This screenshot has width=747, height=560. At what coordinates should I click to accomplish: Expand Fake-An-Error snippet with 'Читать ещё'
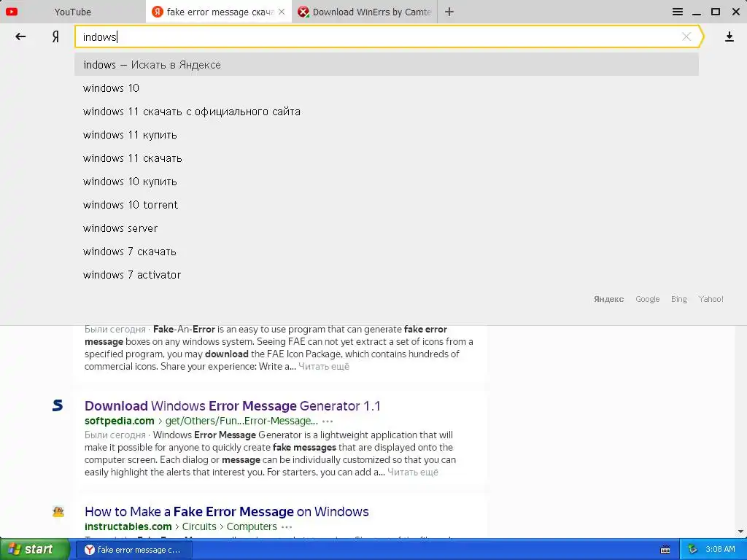[323, 366]
